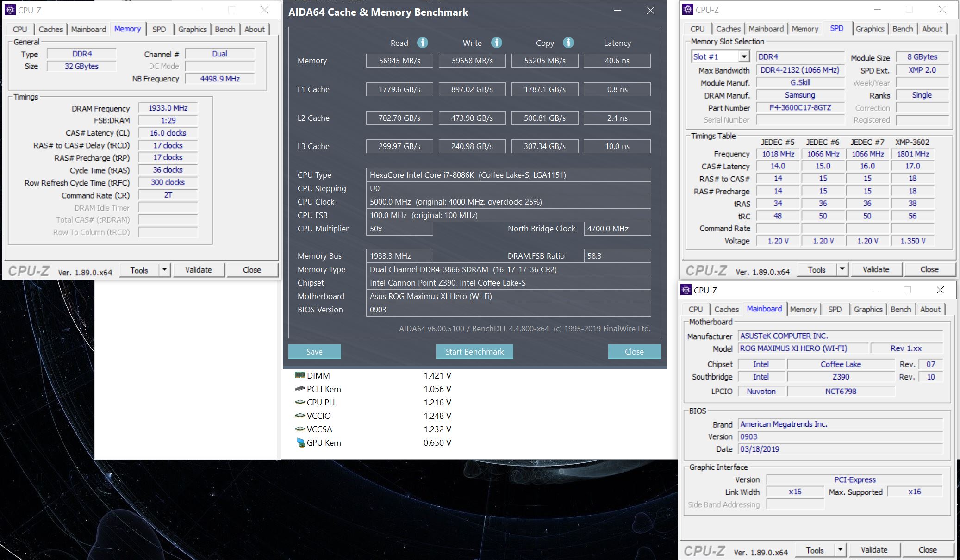960x560 pixels.
Task: Click the Start Benchmark button
Action: tap(474, 351)
